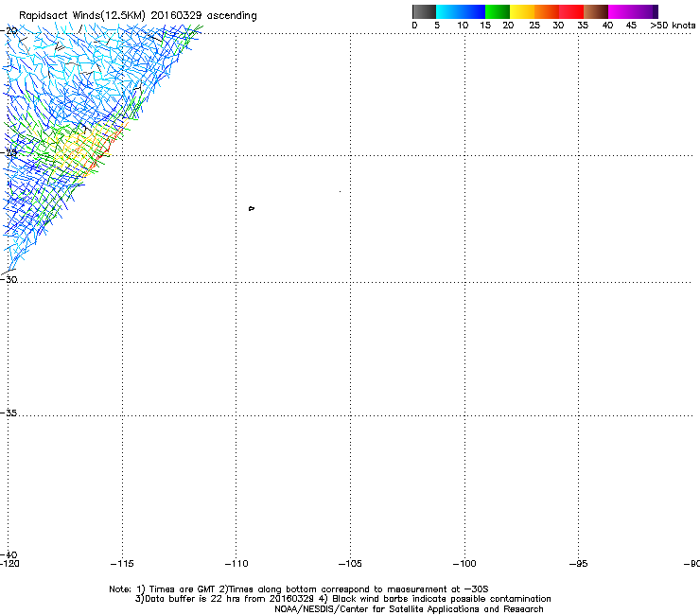700x615 pixels.
Task: Click the red high-wind barbs in the swath
Action: coord(102,151)
